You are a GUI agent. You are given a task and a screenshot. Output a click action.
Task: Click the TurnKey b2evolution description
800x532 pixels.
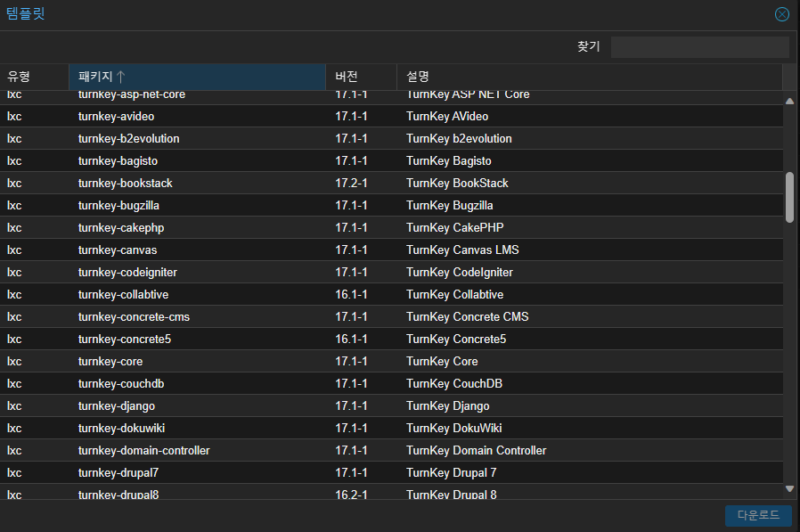[x=459, y=139]
